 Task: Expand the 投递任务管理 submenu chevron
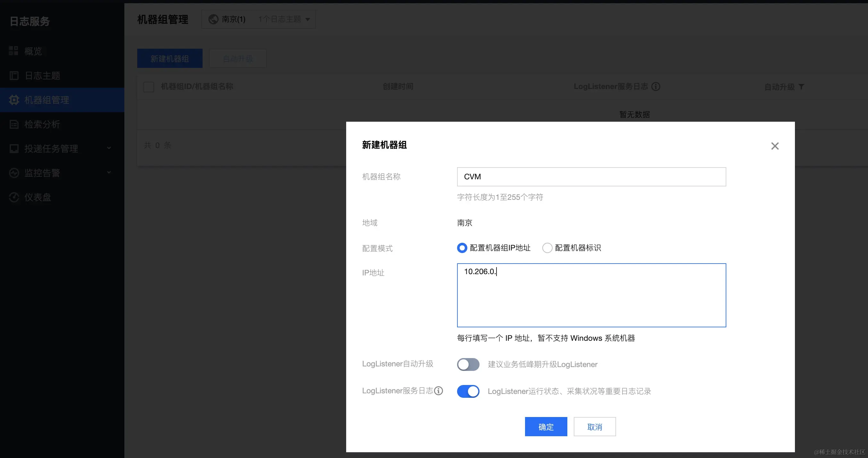pyautogui.click(x=109, y=148)
